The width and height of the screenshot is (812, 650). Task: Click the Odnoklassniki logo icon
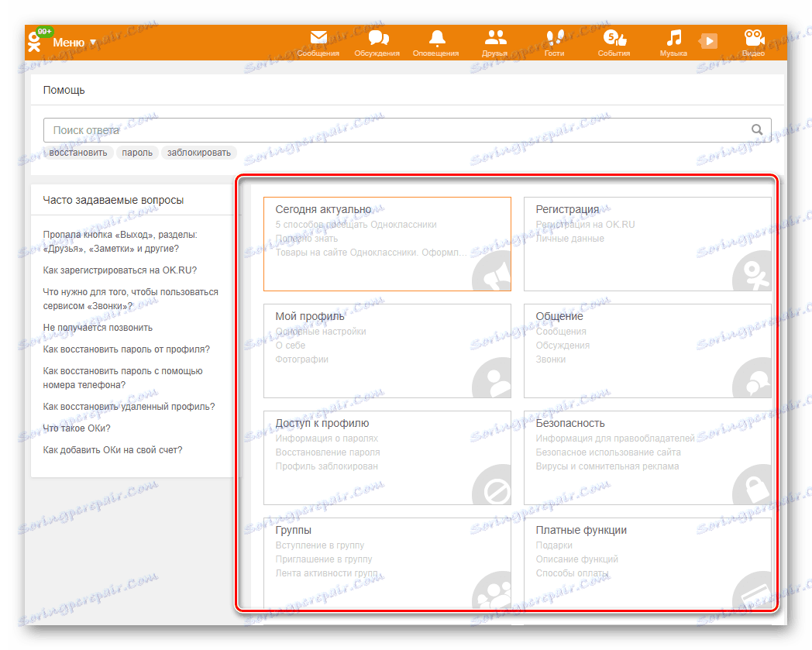pyautogui.click(x=34, y=43)
